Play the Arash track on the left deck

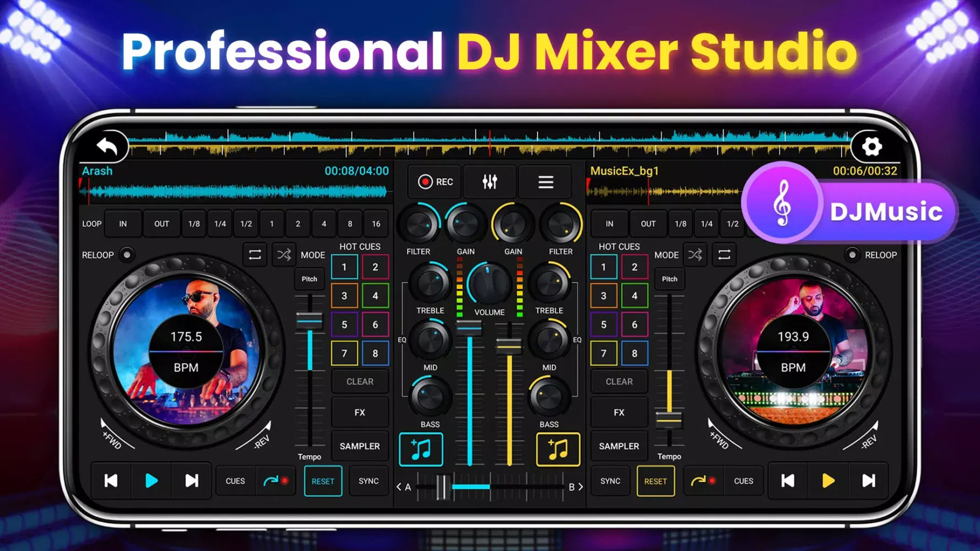pos(151,480)
